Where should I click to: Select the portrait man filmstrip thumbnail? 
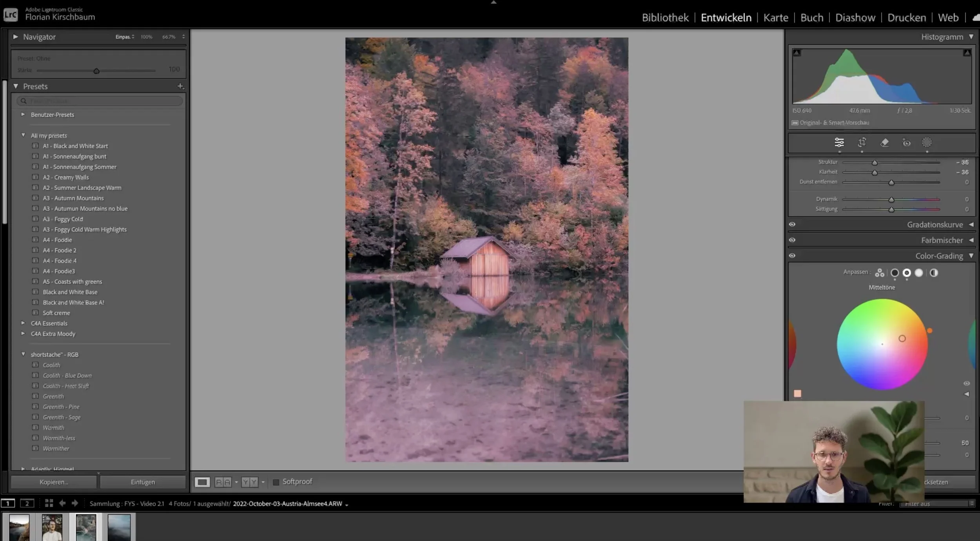coord(52,527)
